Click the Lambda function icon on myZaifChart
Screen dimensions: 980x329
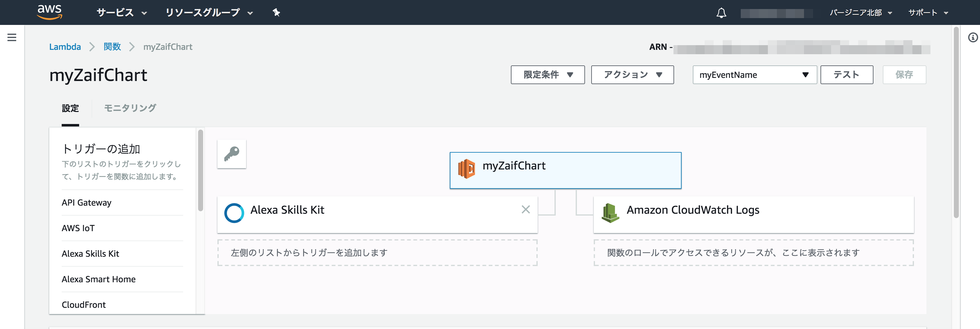466,169
